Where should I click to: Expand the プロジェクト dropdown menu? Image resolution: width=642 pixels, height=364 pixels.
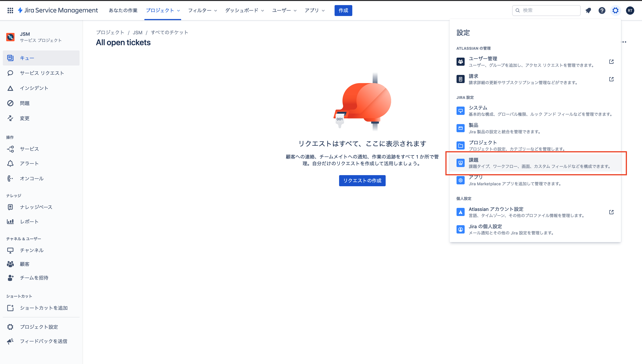tap(163, 11)
